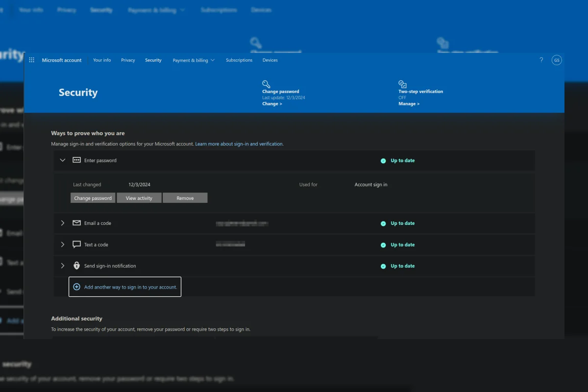Open the Microsoft apps grid launcher
Image resolution: width=588 pixels, height=392 pixels.
pos(32,60)
